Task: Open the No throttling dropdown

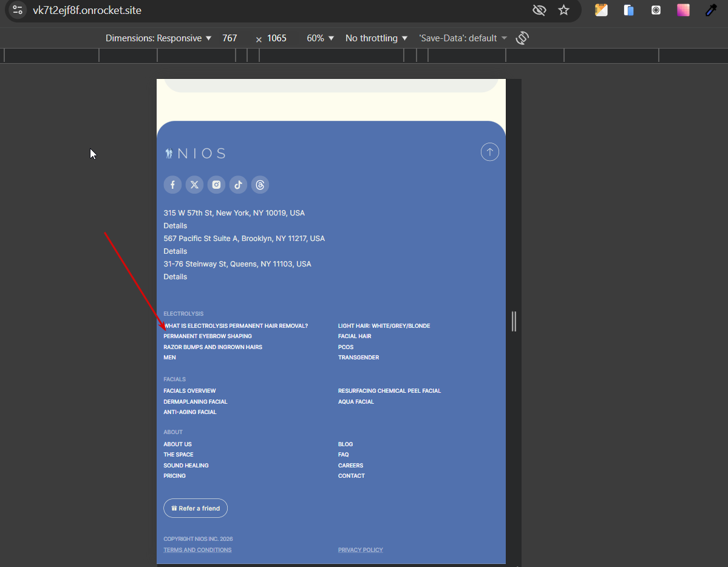Action: tap(376, 38)
